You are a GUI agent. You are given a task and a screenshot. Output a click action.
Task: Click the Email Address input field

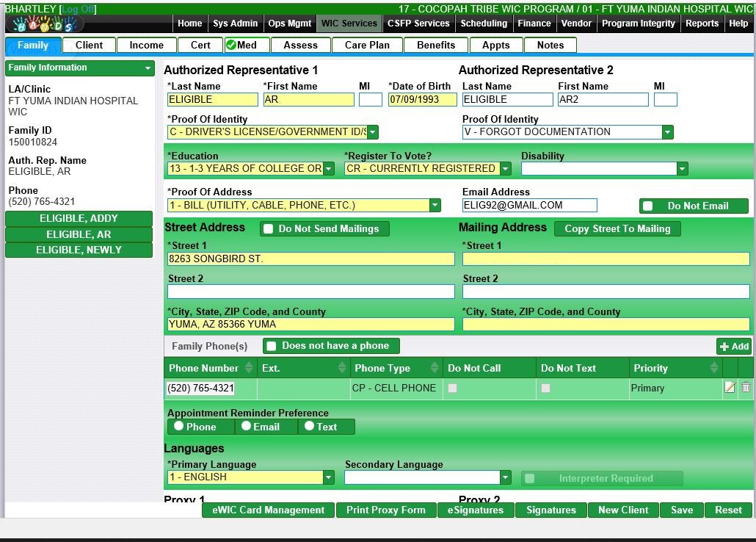tap(529, 206)
